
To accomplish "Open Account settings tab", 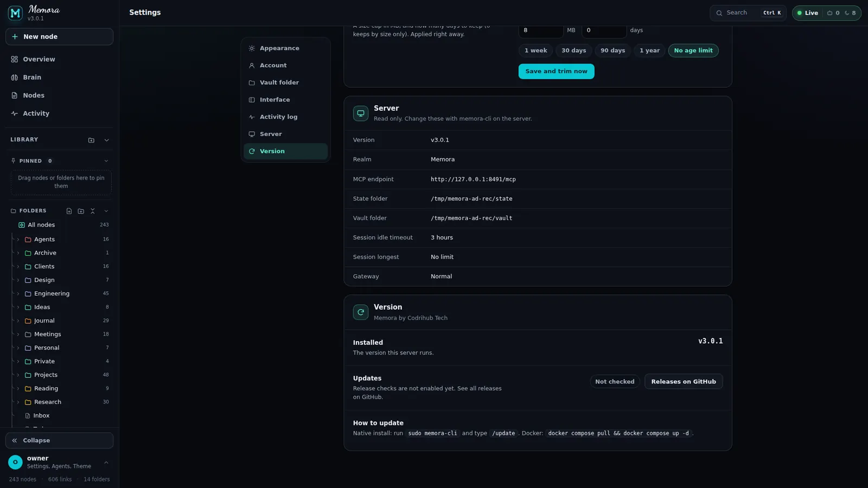I will click(285, 66).
